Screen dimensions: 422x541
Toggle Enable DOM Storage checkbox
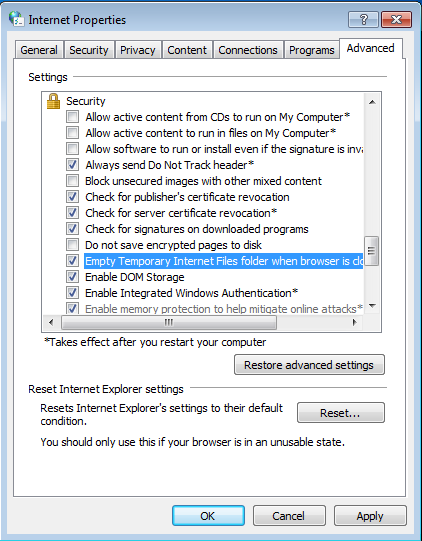point(72,277)
